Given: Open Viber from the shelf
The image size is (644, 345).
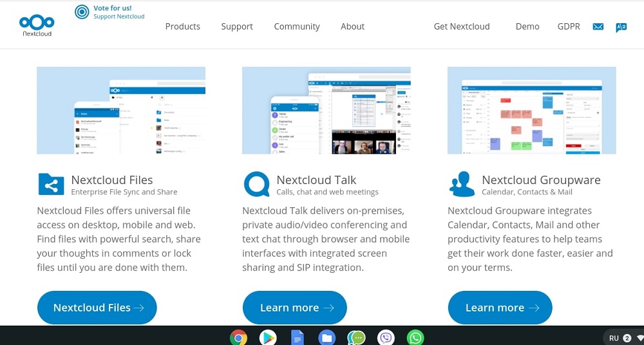Looking at the screenshot, I should coord(386,338).
